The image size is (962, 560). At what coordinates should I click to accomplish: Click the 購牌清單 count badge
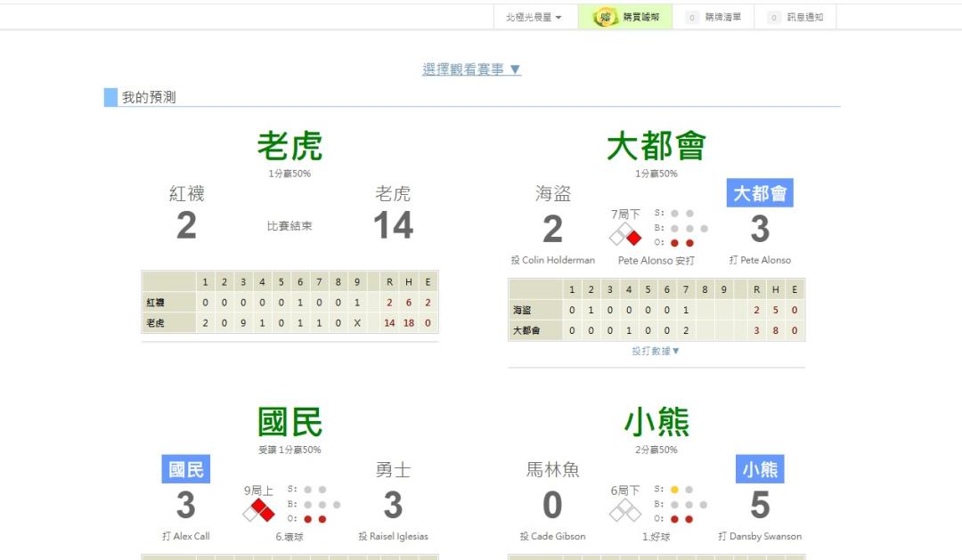692,17
